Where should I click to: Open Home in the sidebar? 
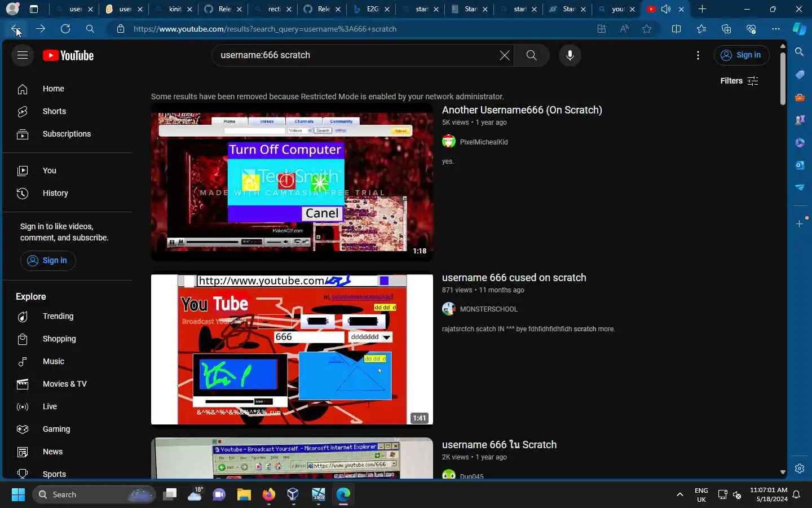click(x=68, y=89)
